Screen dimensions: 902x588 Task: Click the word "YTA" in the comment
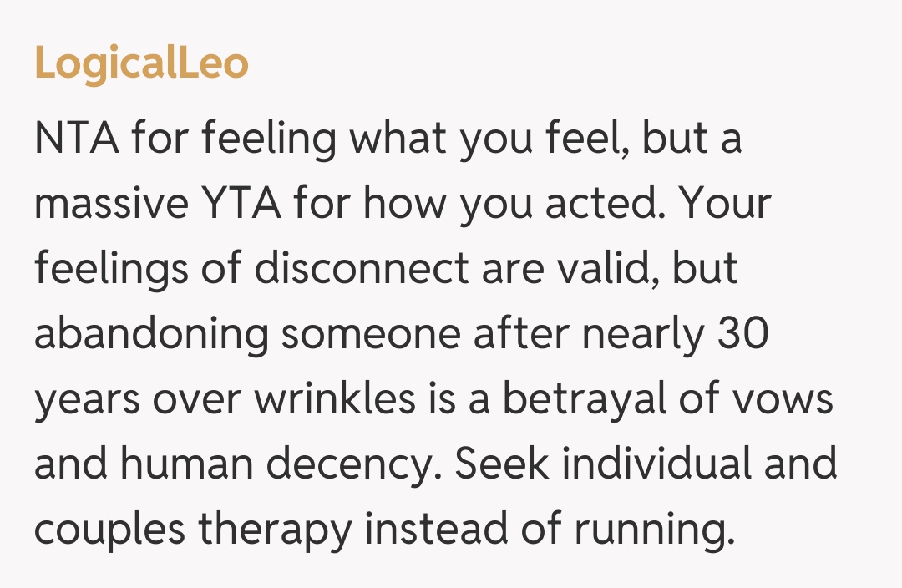point(230,205)
